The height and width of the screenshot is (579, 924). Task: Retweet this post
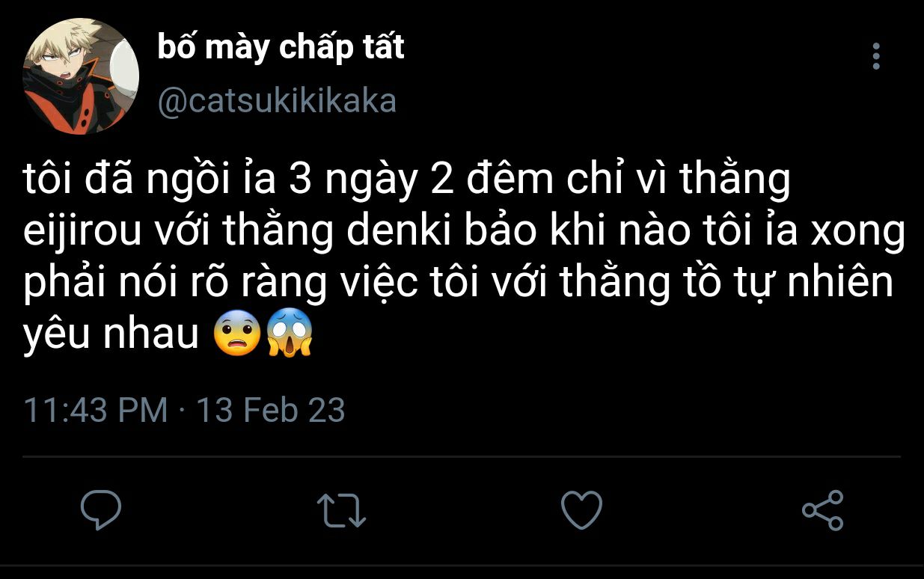(341, 510)
